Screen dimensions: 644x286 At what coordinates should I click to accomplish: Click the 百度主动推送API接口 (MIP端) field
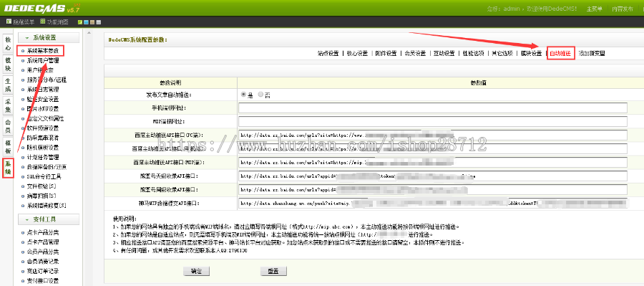click(x=433, y=163)
